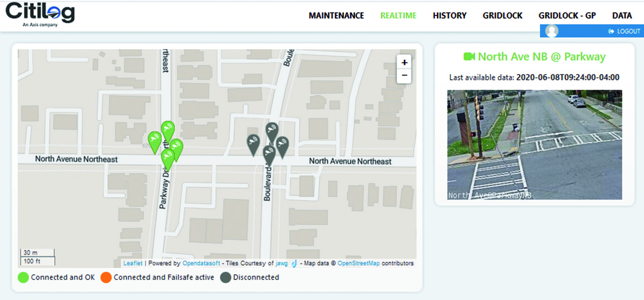Go to the Data section

[622, 15]
